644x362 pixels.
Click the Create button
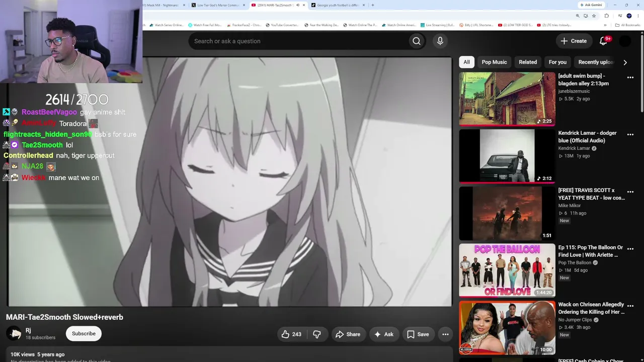(x=574, y=41)
